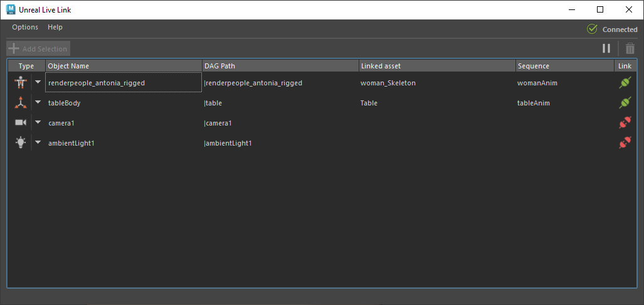
Task: Click the DAG Path column header
Action: tap(280, 66)
